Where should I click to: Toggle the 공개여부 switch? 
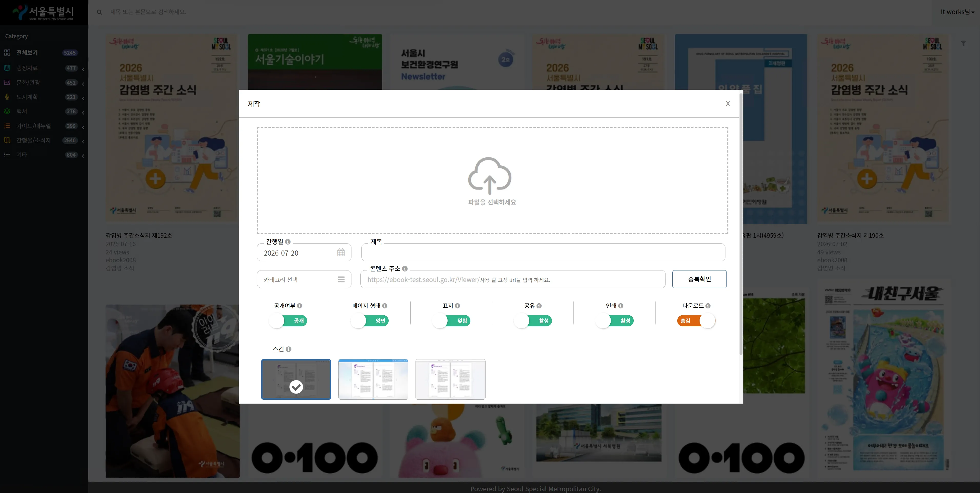(x=288, y=321)
